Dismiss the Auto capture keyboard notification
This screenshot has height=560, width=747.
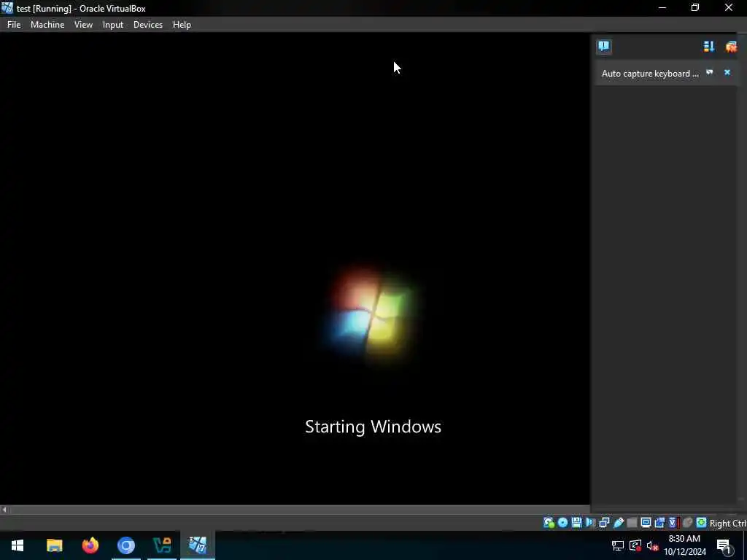(x=727, y=72)
